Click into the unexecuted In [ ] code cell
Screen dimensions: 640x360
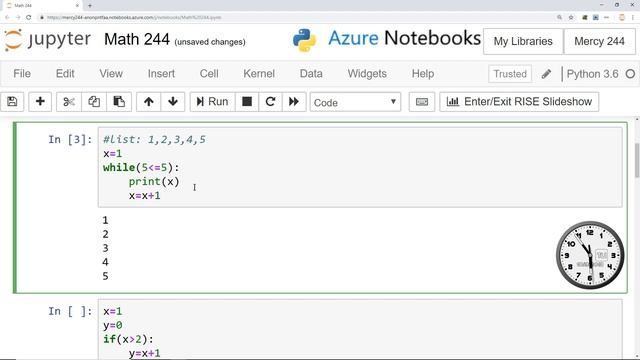[360, 330]
